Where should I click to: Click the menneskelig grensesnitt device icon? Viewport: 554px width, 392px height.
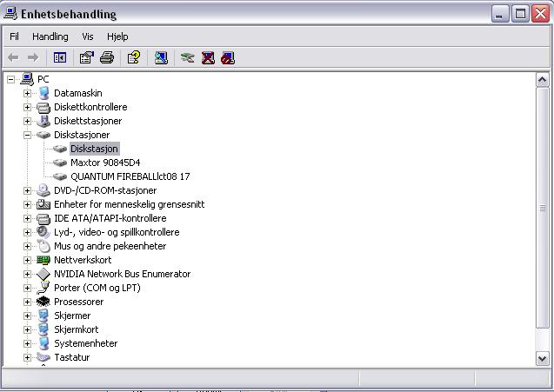pyautogui.click(x=43, y=204)
